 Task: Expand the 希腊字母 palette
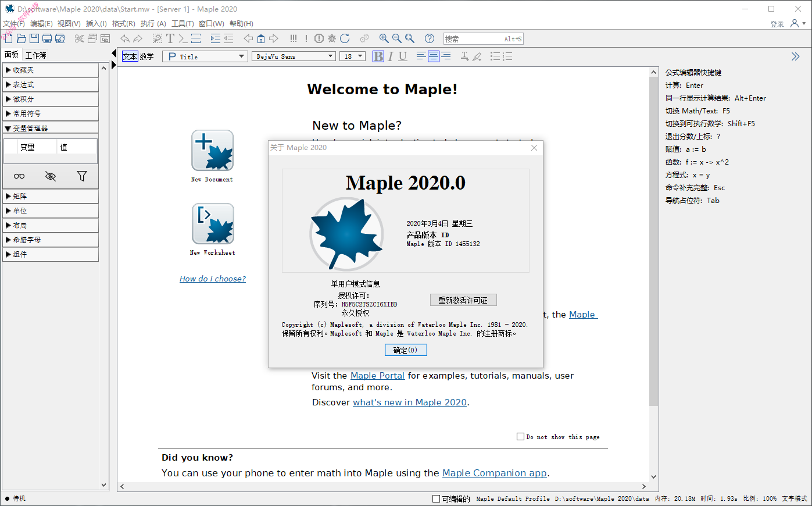[51, 240]
